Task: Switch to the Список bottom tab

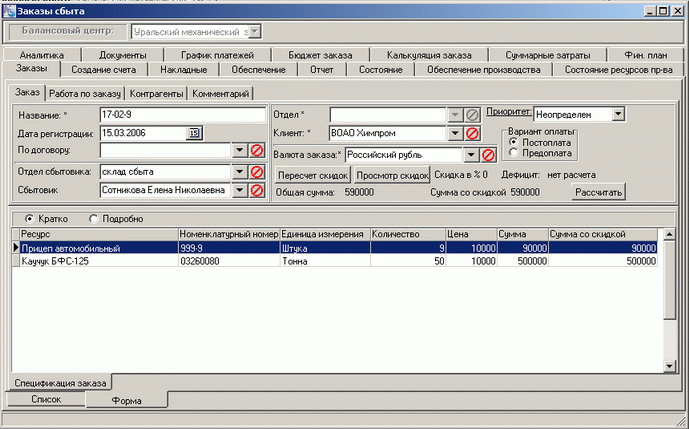Action: point(46,399)
